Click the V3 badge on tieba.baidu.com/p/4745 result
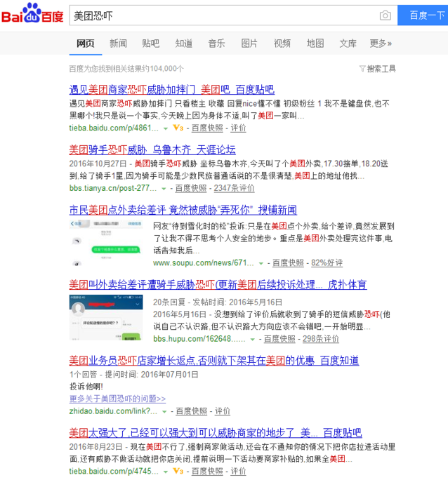Image resolution: width=448 pixels, height=480 pixels. (x=178, y=471)
